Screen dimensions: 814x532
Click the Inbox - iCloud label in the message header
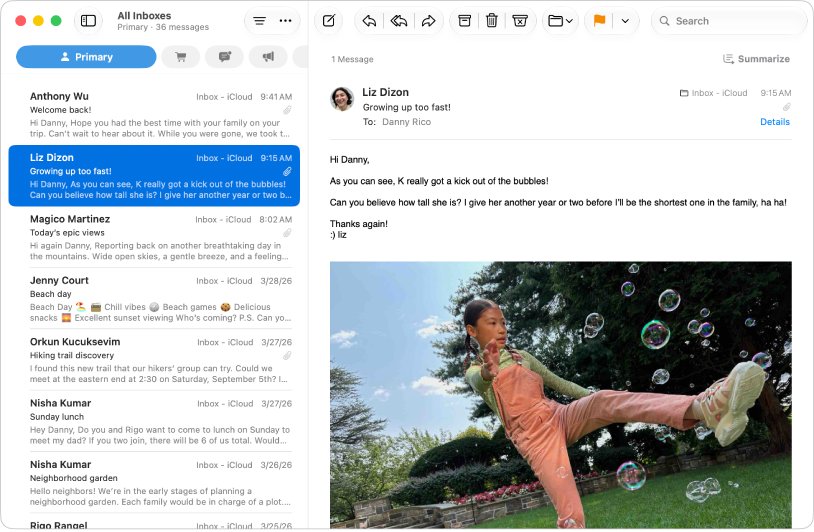pos(714,93)
